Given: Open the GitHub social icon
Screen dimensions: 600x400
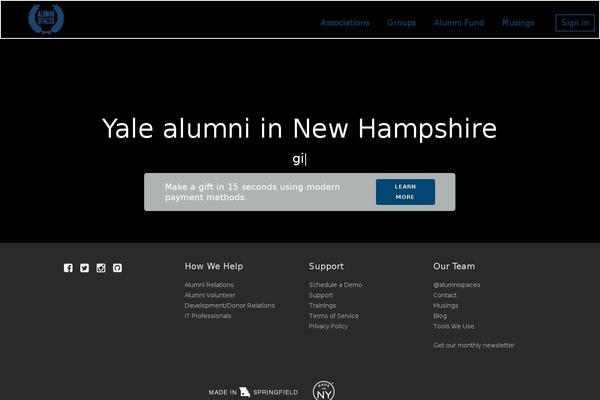Looking at the screenshot, I should click(x=117, y=268).
